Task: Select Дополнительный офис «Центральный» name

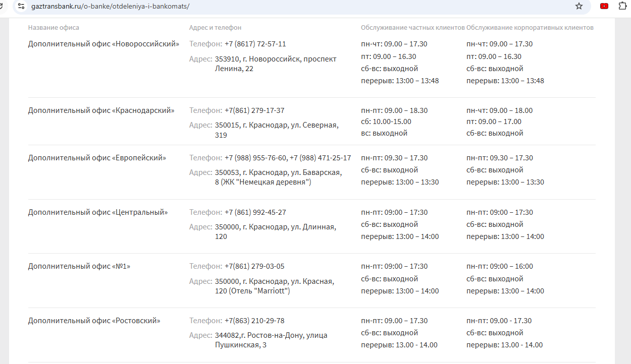Action: point(98,212)
